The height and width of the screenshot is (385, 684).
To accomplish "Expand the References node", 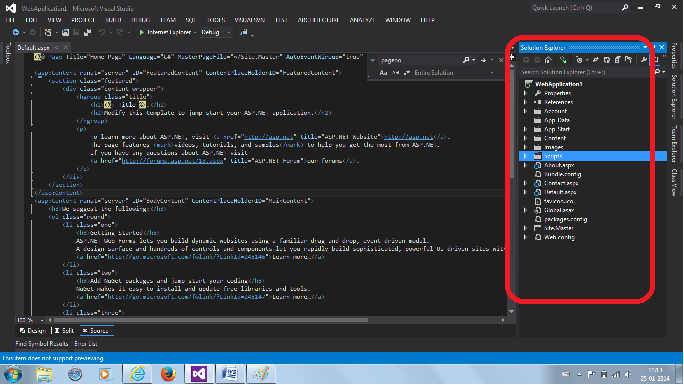I will click(526, 102).
